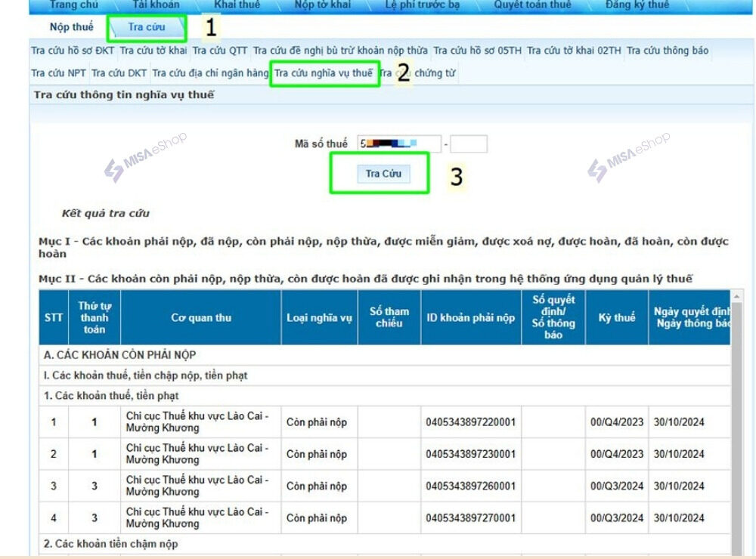The image size is (756, 559).
Task: Click the tax code suffix box after the dash
Action: pyautogui.click(x=468, y=144)
